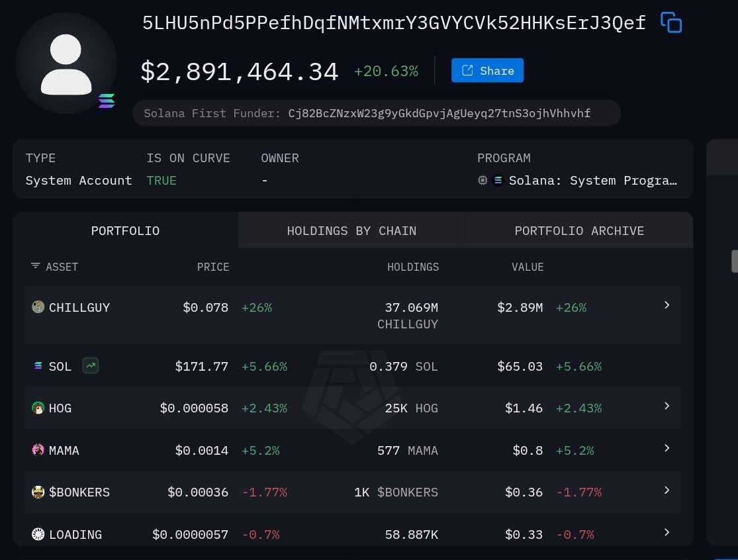Click the CHILLGUY price $0.078
Image resolution: width=738 pixels, height=560 pixels.
tap(206, 308)
